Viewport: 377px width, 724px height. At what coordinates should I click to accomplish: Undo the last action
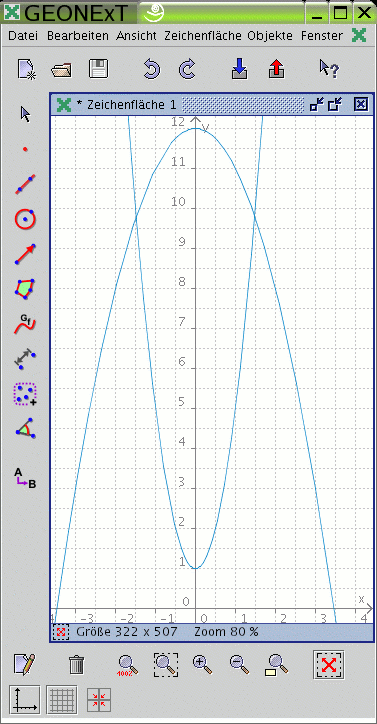point(152,69)
